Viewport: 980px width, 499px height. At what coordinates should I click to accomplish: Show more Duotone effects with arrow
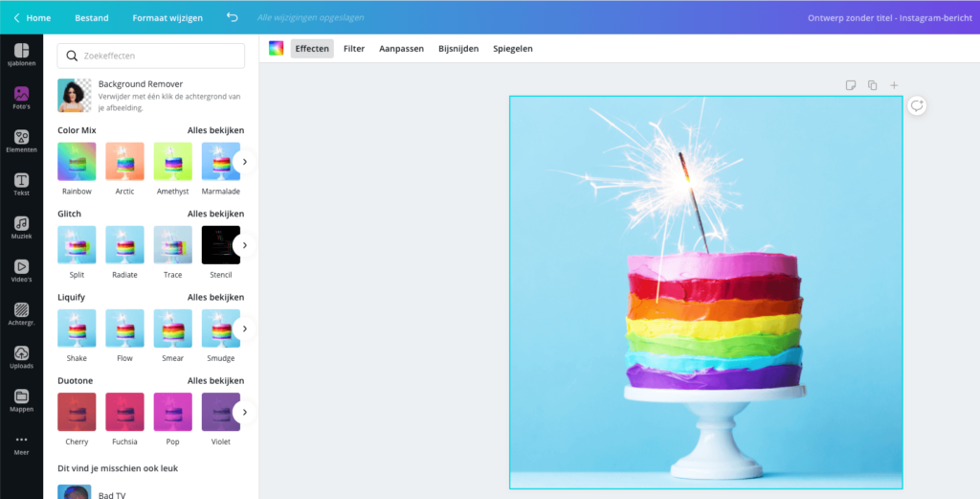click(x=244, y=412)
